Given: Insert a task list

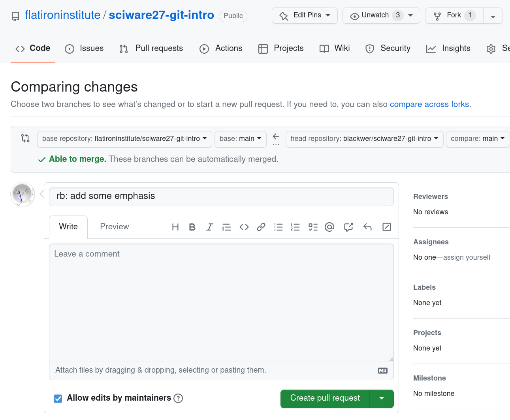Looking at the screenshot, I should 313,227.
